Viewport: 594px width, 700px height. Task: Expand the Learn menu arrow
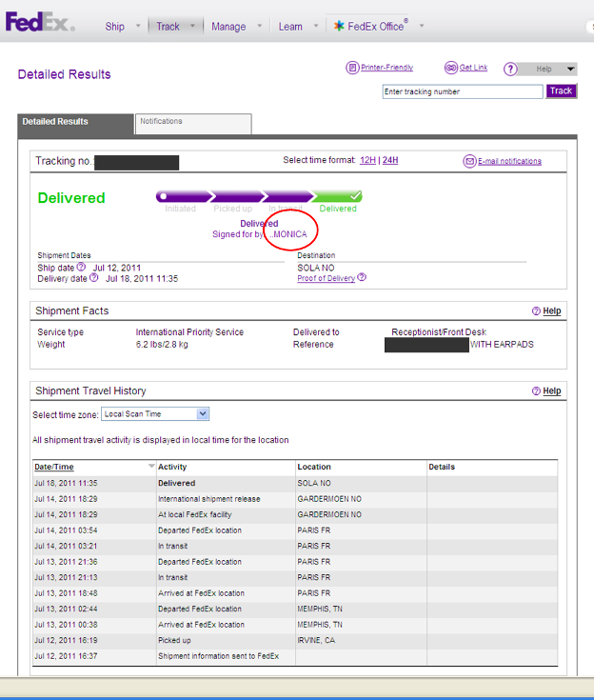pos(316,26)
